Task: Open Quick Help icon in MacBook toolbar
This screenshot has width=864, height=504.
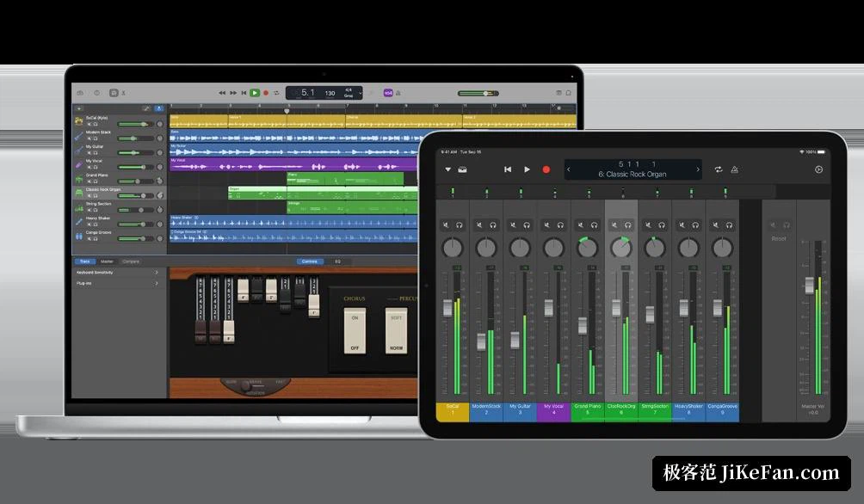Action: tap(97, 93)
